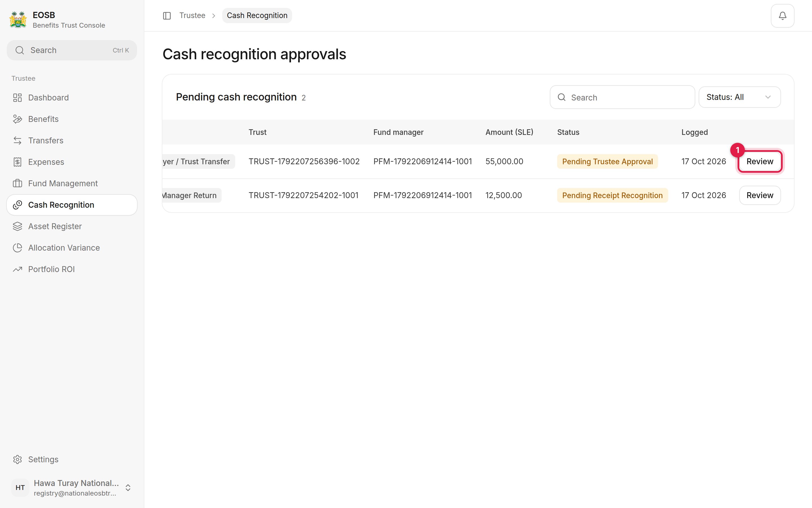Open Asset Register page
The image size is (812, 508).
pyautogui.click(x=72, y=226)
